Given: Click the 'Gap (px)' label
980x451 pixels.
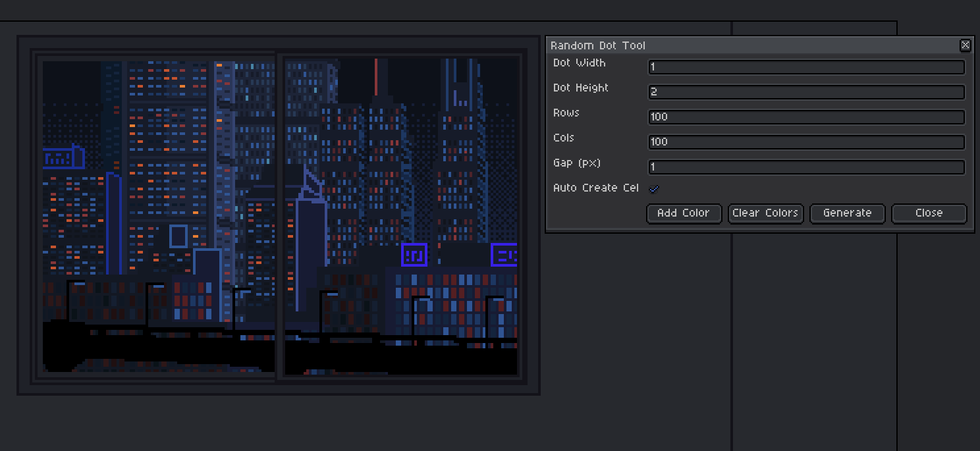Looking at the screenshot, I should click(577, 163).
